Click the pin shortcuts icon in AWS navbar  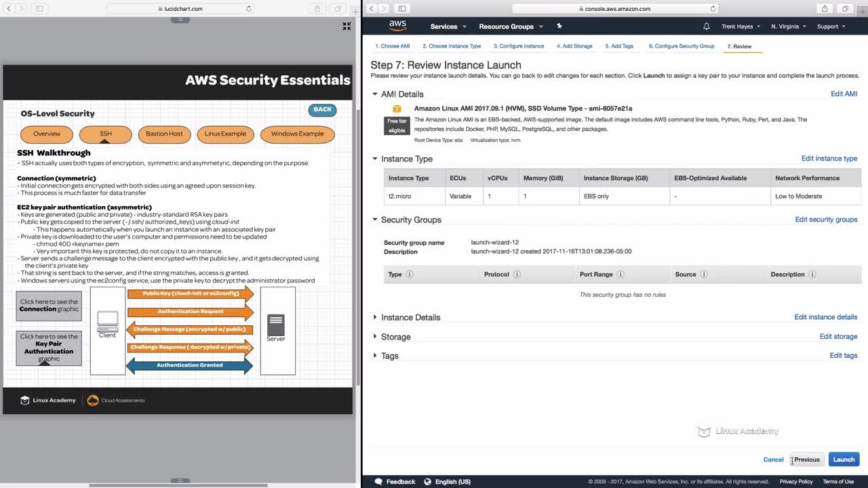pyautogui.click(x=559, y=26)
